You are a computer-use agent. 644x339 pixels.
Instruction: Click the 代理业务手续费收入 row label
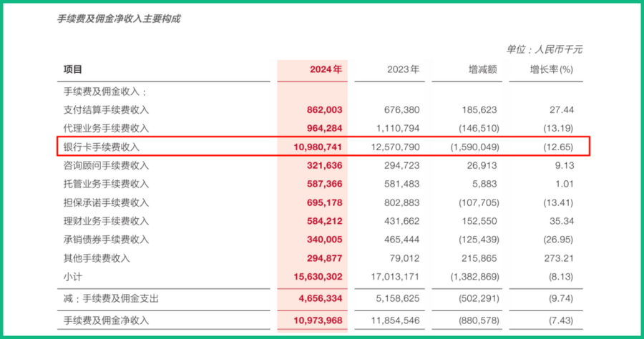tap(106, 128)
